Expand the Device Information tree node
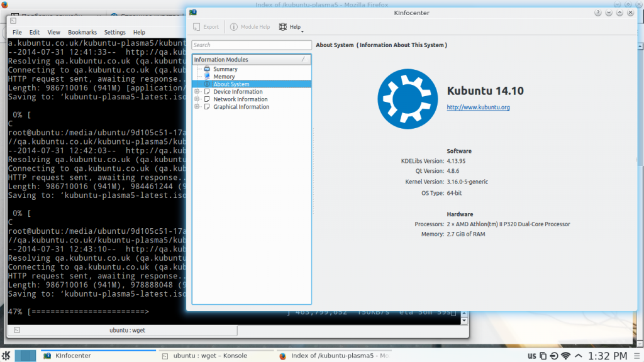644x362 pixels. 197,92
